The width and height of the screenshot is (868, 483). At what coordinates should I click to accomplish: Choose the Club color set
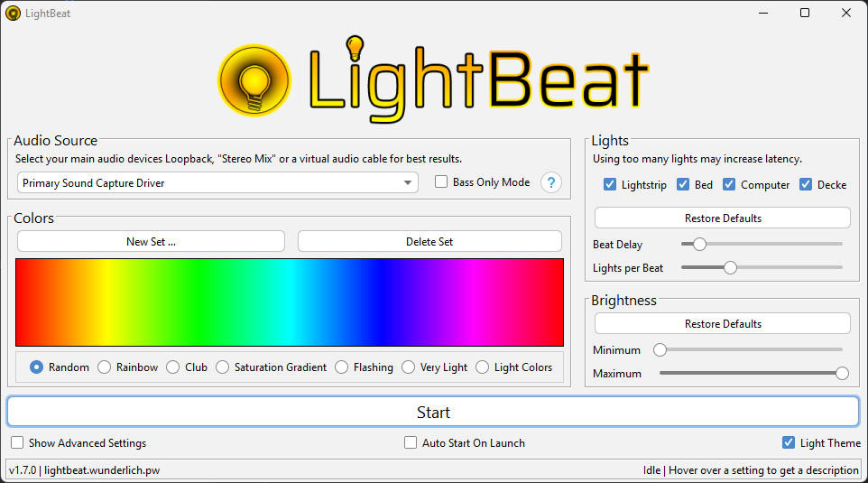[173, 367]
